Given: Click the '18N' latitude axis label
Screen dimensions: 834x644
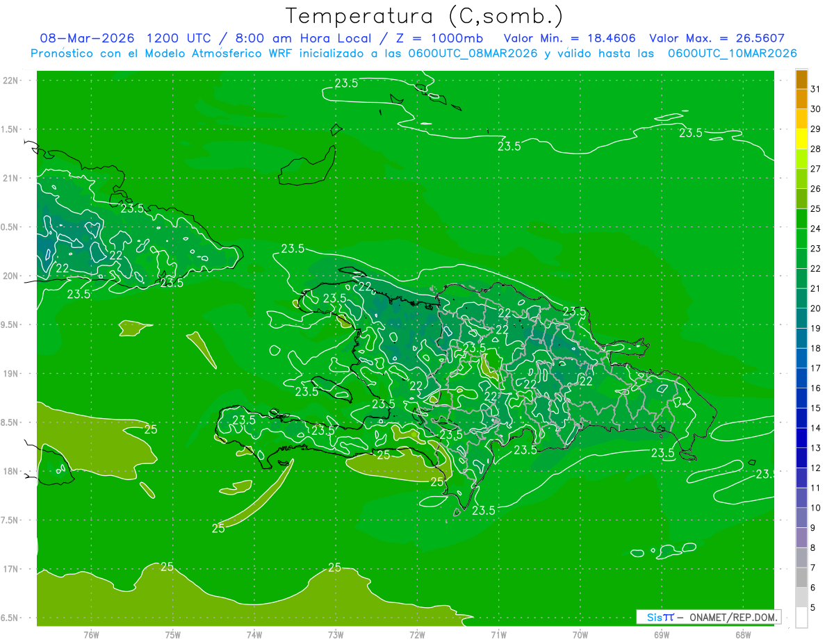Looking at the screenshot, I should point(10,472).
